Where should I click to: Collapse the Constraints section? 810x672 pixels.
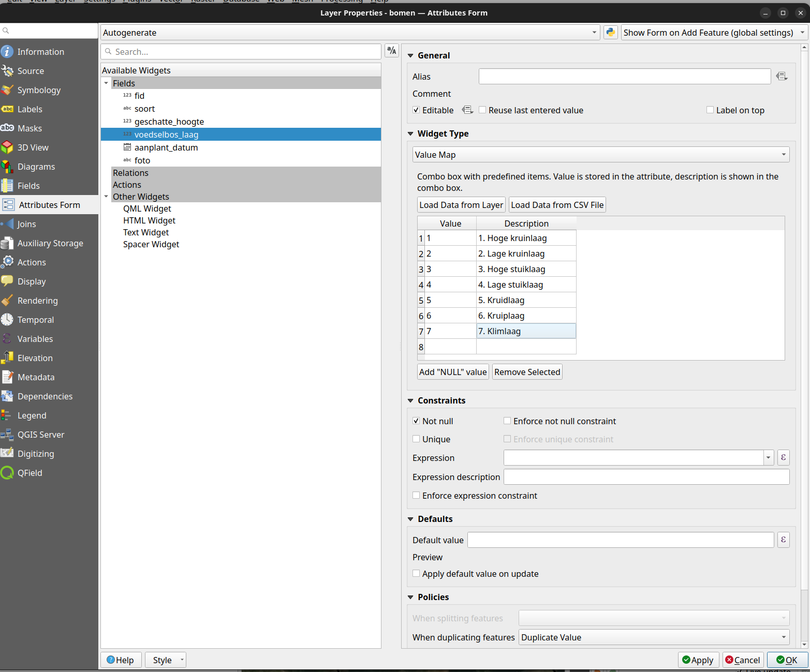(410, 400)
